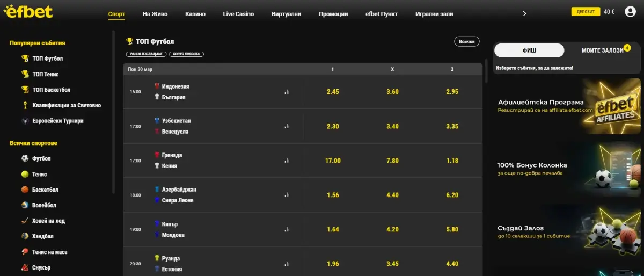Click the left sidebar scrollbar
644x276 pixels.
[x=113, y=113]
